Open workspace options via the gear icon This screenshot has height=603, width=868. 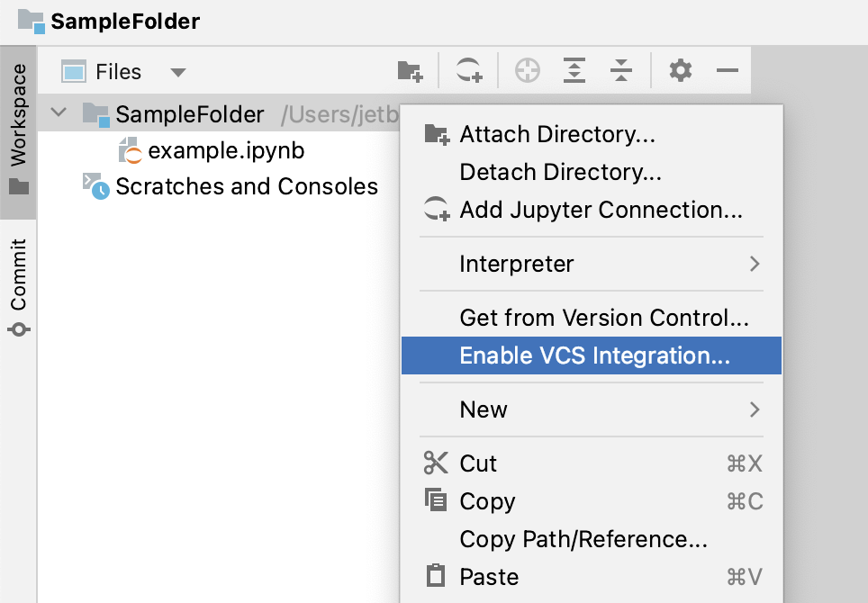(x=681, y=71)
